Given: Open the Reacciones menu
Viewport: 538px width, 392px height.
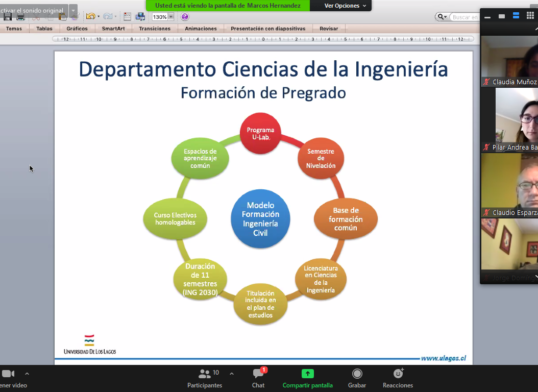Looking at the screenshot, I should [398, 379].
